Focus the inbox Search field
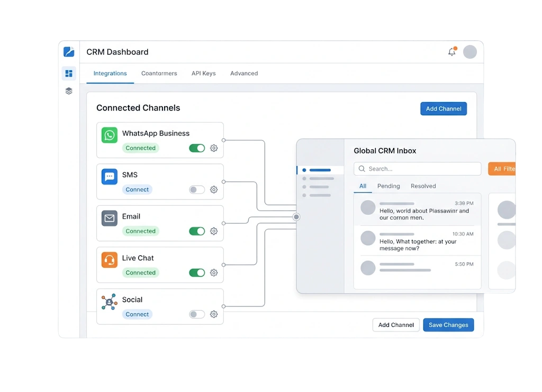The image size is (542, 392). [x=418, y=169]
